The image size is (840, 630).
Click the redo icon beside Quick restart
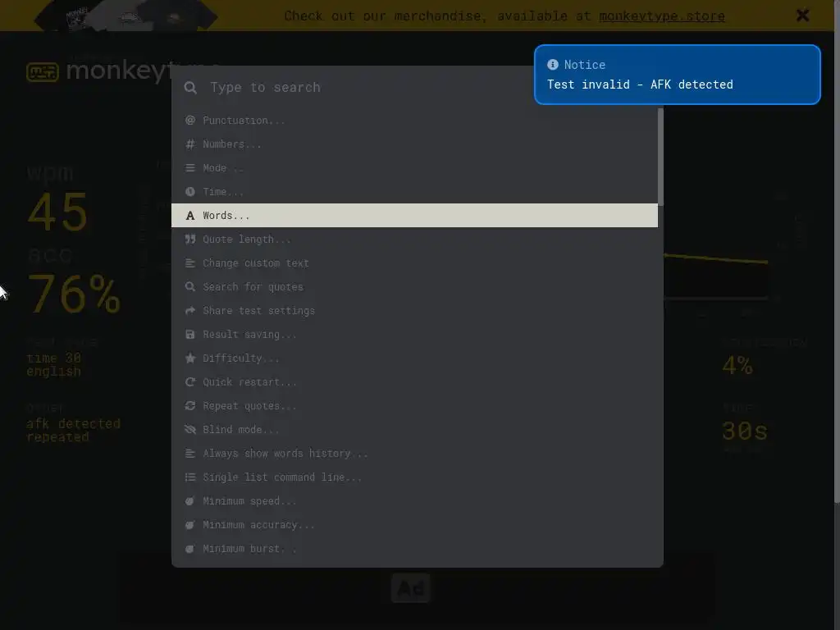[x=190, y=382]
